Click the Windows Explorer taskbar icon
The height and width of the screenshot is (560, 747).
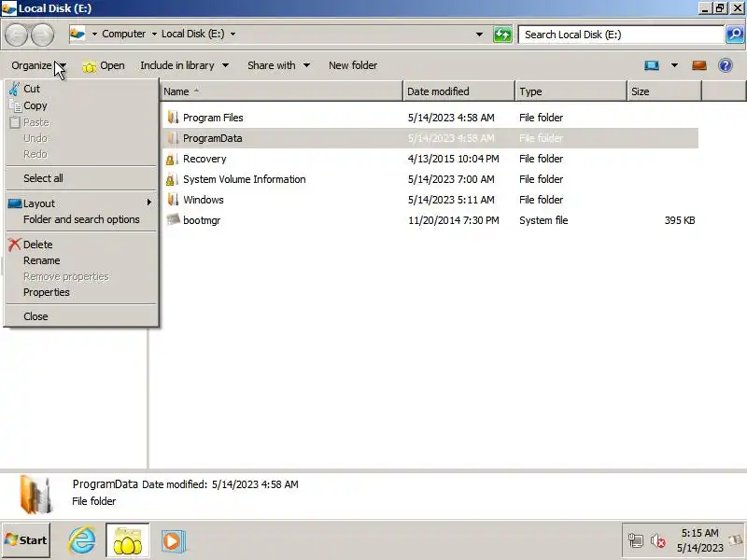(x=128, y=540)
